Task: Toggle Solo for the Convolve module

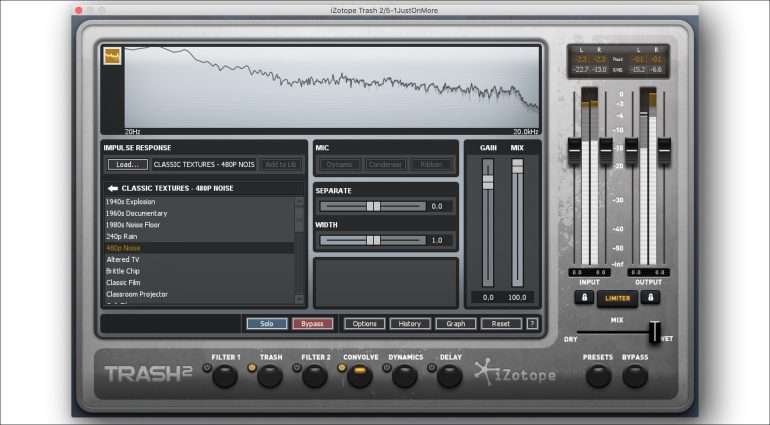Action: [x=266, y=323]
